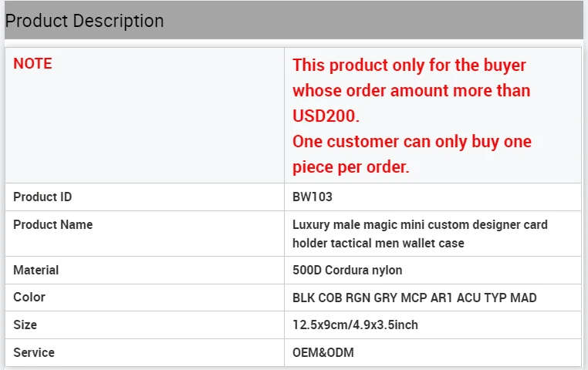
Task: Click the ACU color code
Action: point(467,298)
